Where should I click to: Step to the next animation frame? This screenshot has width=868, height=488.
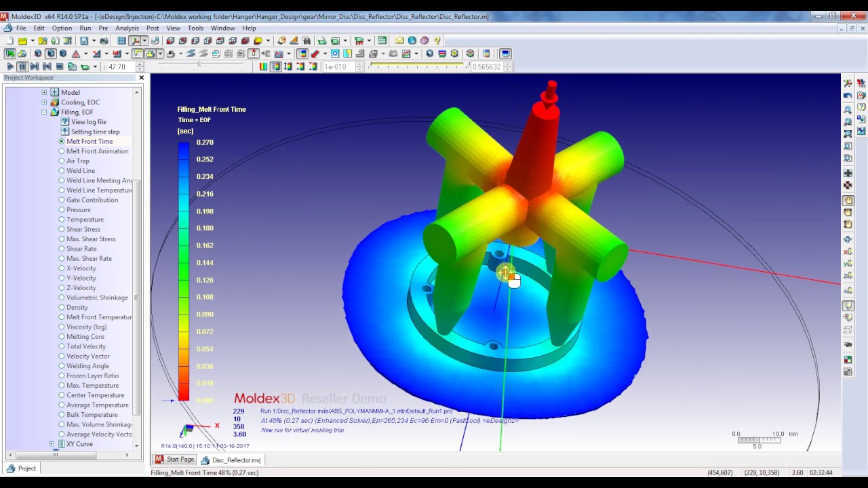click(x=34, y=66)
